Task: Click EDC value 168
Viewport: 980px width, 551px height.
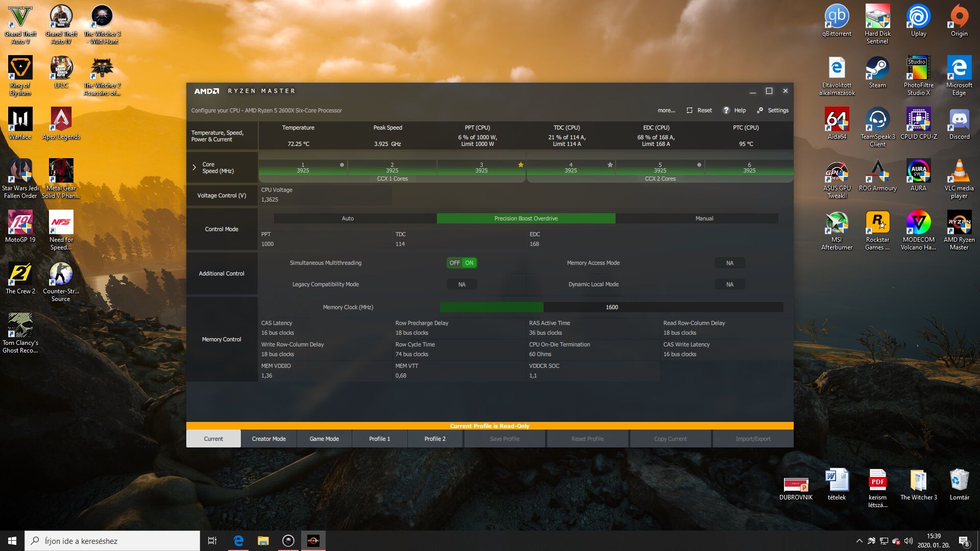Action: pos(534,244)
